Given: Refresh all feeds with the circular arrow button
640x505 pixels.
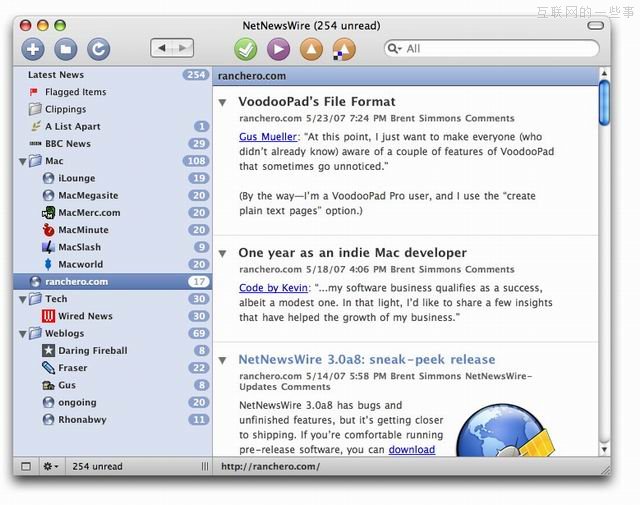Looking at the screenshot, I should [98, 48].
